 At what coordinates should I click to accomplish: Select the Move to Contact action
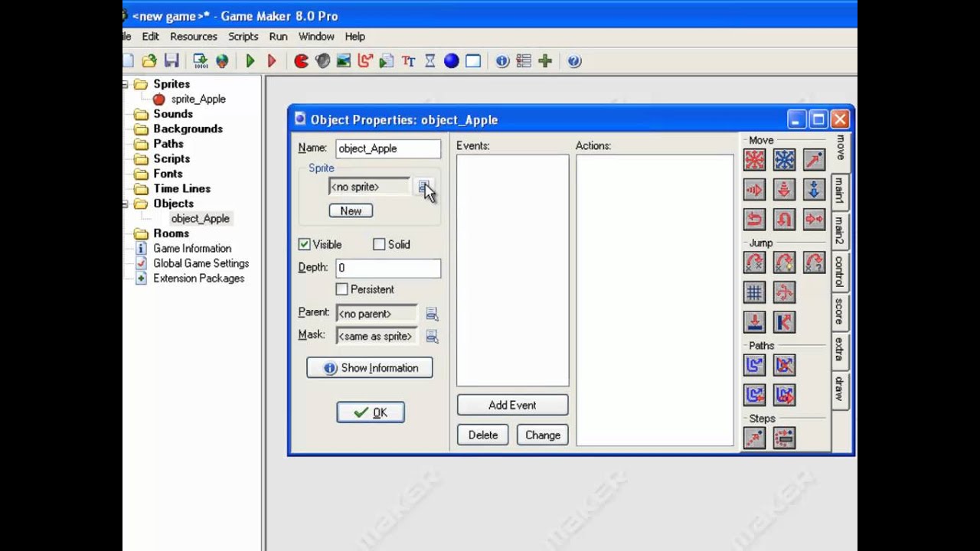coord(755,322)
